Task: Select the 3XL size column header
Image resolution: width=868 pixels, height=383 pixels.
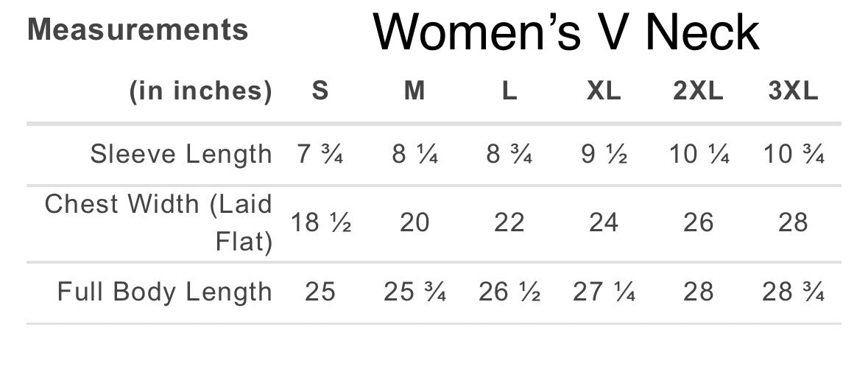Action: [x=793, y=91]
